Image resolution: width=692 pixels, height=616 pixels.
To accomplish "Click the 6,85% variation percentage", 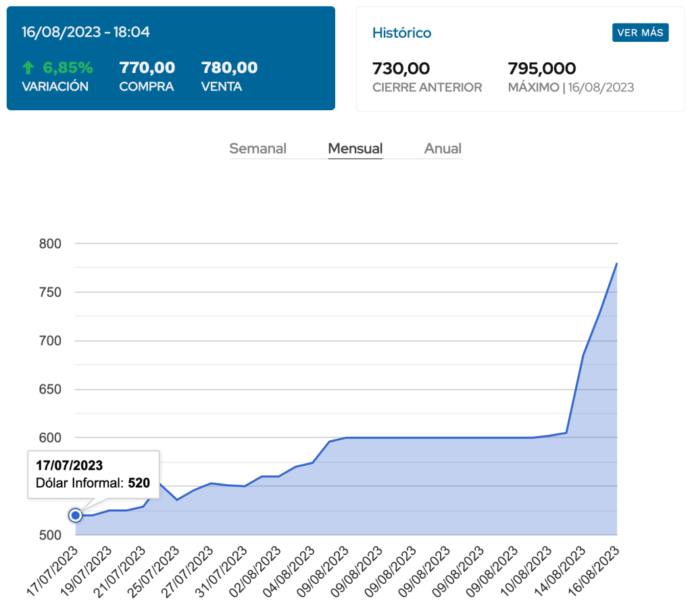I will [68, 68].
